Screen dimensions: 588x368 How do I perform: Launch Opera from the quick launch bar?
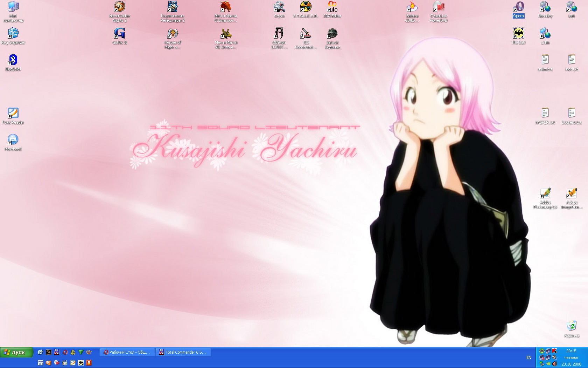pos(65,352)
